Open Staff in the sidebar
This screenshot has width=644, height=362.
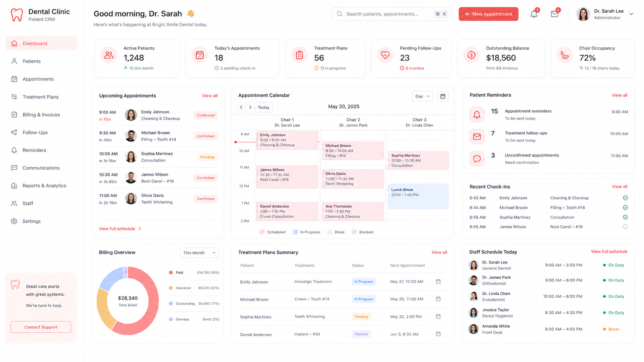(x=41, y=203)
